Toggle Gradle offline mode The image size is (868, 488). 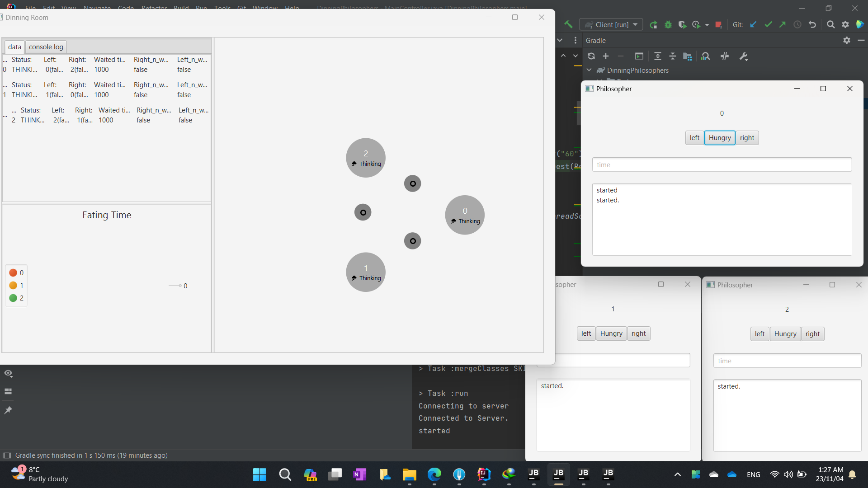(725, 56)
